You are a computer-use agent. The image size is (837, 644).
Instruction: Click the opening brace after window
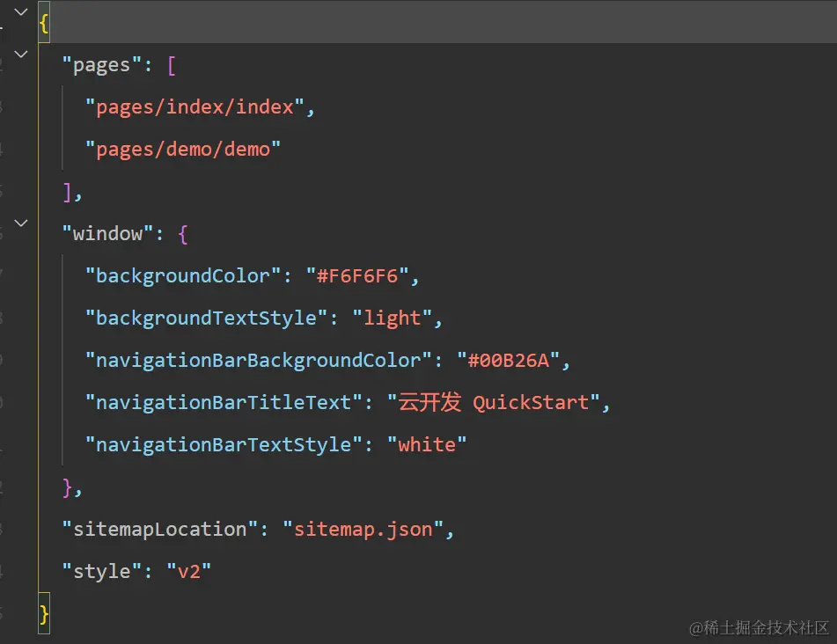pos(183,234)
